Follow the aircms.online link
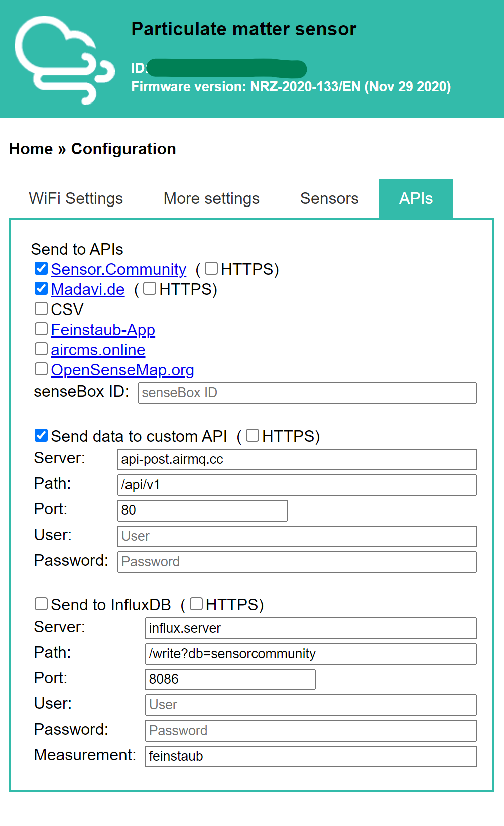This screenshot has width=504, height=826. 98,350
